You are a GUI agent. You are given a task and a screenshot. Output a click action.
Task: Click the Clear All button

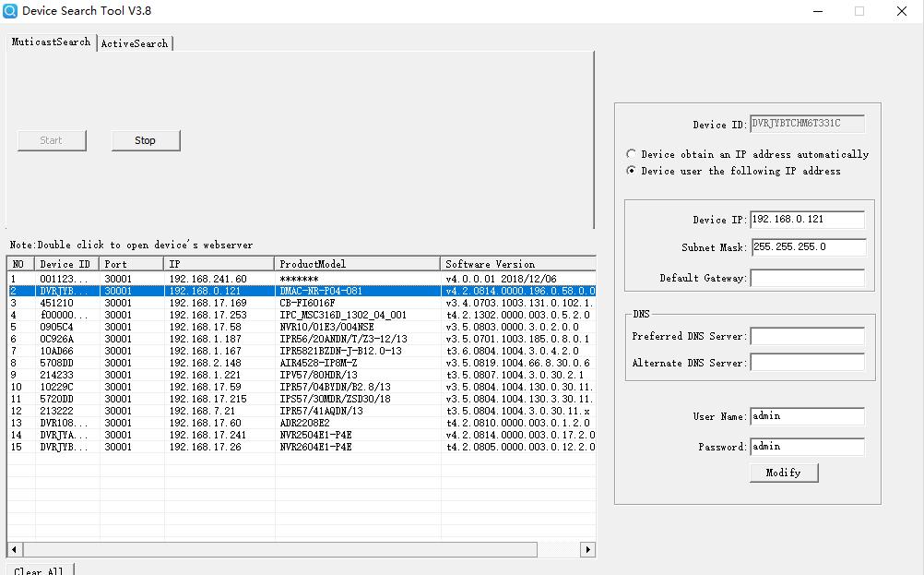pos(39,569)
